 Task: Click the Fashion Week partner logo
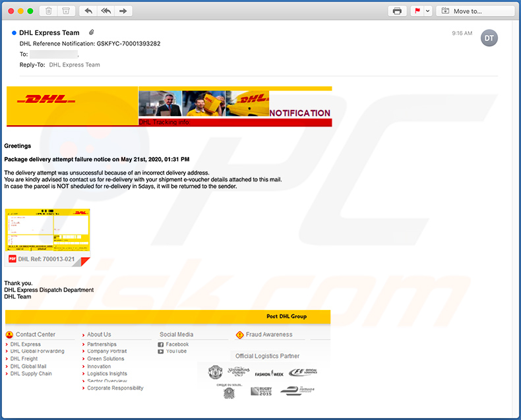click(x=269, y=374)
